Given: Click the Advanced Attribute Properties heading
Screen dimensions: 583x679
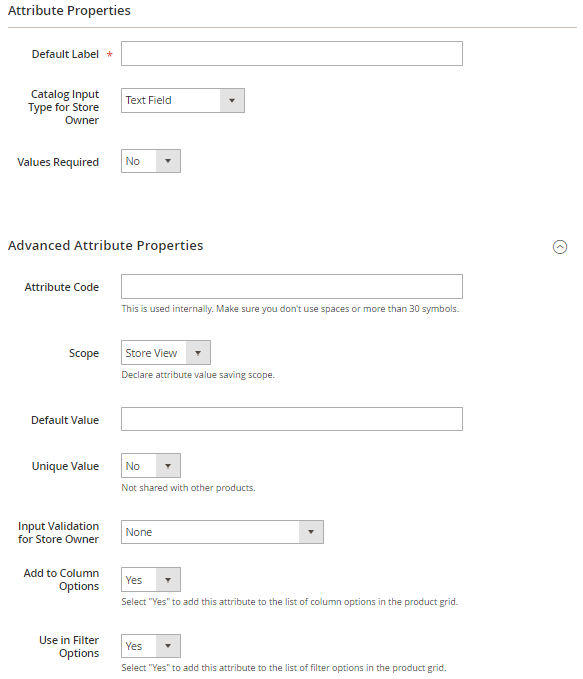Looking at the screenshot, I should click(x=105, y=246).
